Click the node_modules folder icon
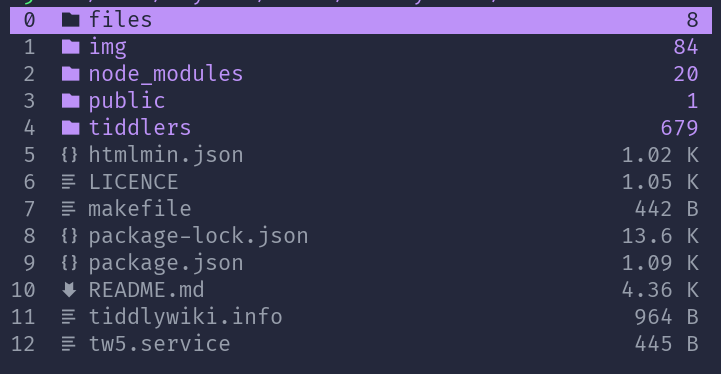The height and width of the screenshot is (374, 721). 70,74
